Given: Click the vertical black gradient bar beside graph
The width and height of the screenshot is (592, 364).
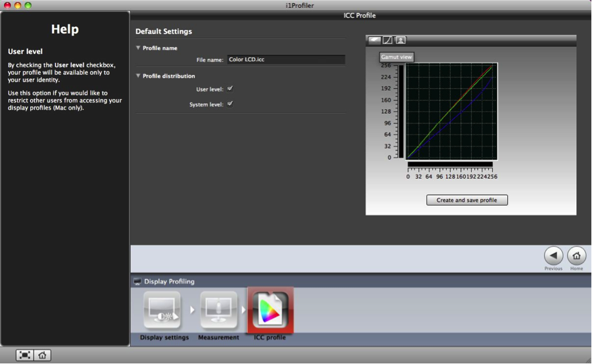Looking at the screenshot, I should (x=401, y=110).
